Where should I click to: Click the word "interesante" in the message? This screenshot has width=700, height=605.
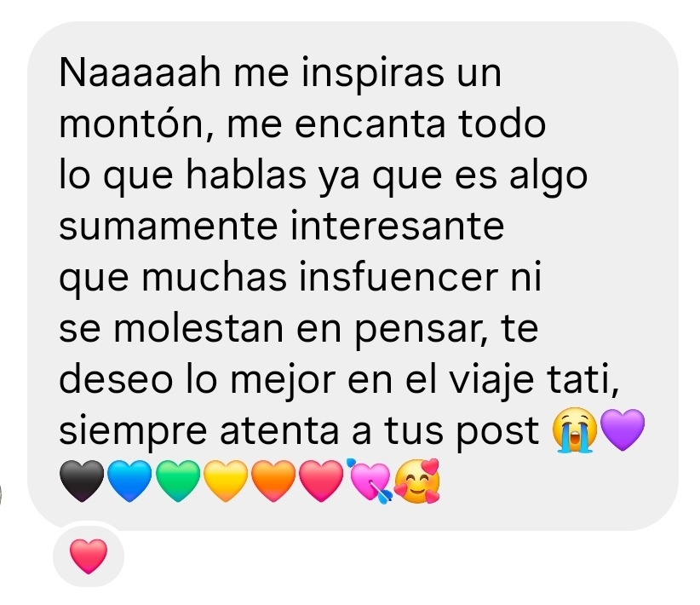pos(398,226)
